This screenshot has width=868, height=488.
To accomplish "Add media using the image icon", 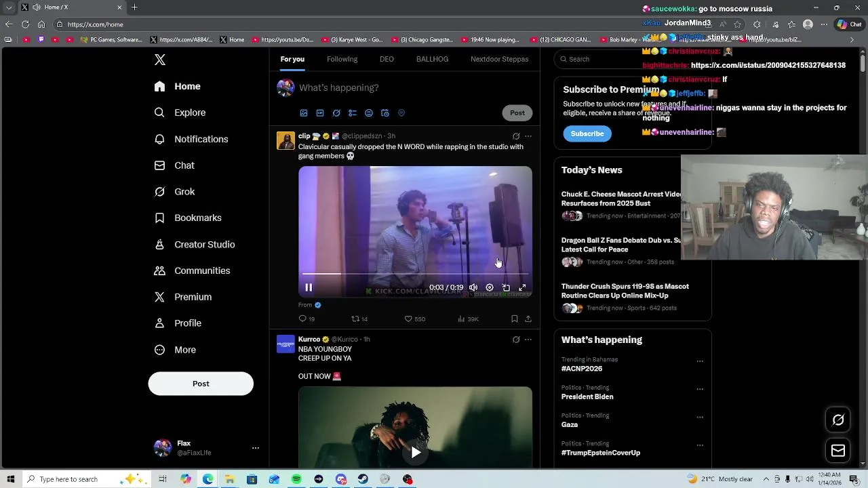I will pyautogui.click(x=304, y=113).
